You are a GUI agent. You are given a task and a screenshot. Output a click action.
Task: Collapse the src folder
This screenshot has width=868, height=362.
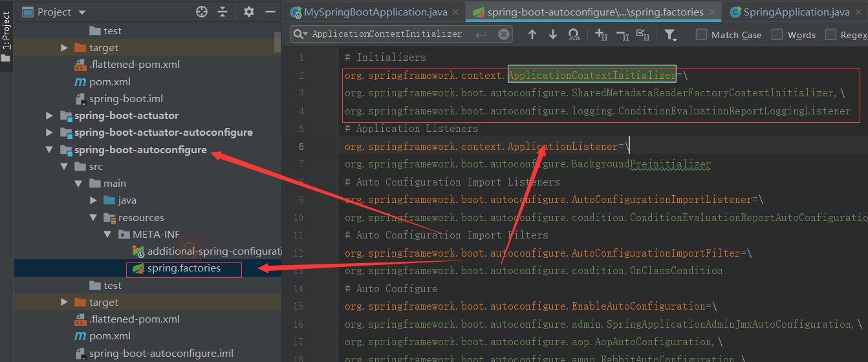pos(64,166)
